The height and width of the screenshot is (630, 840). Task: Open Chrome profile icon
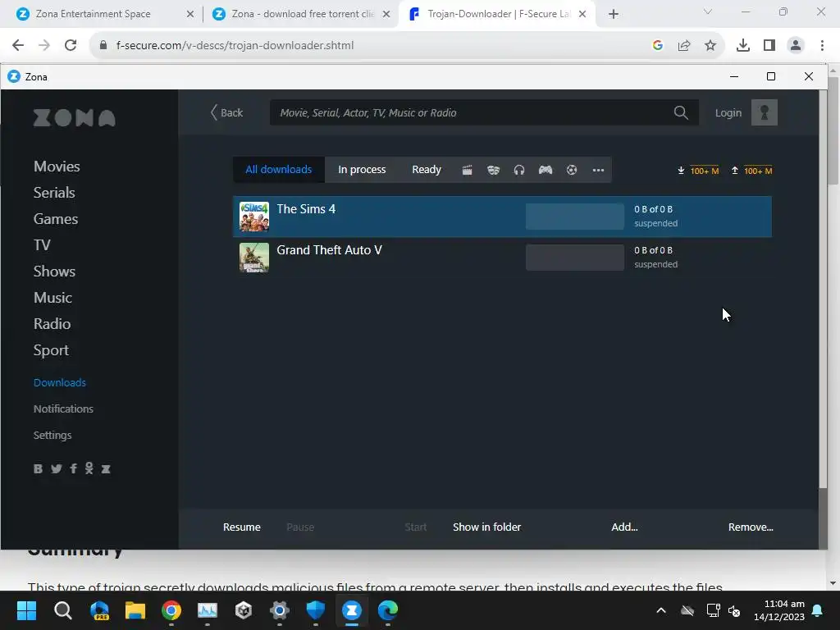(x=796, y=46)
